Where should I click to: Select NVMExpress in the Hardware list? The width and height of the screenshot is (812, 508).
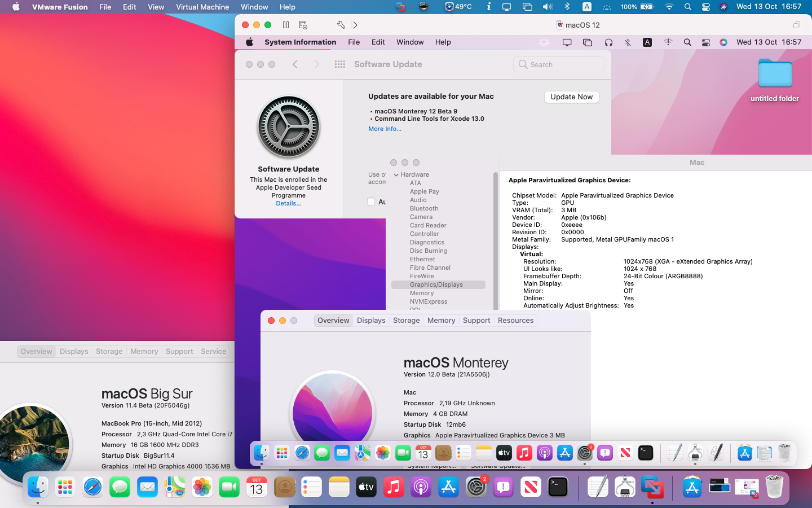tap(429, 302)
